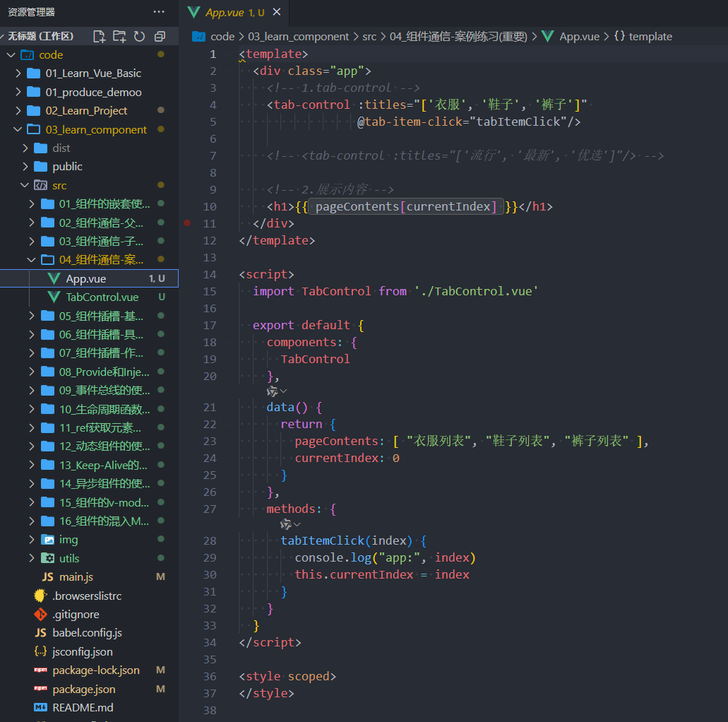Collapse the 03_learn_component folder
Screen dimensions: 728x722
(x=18, y=129)
